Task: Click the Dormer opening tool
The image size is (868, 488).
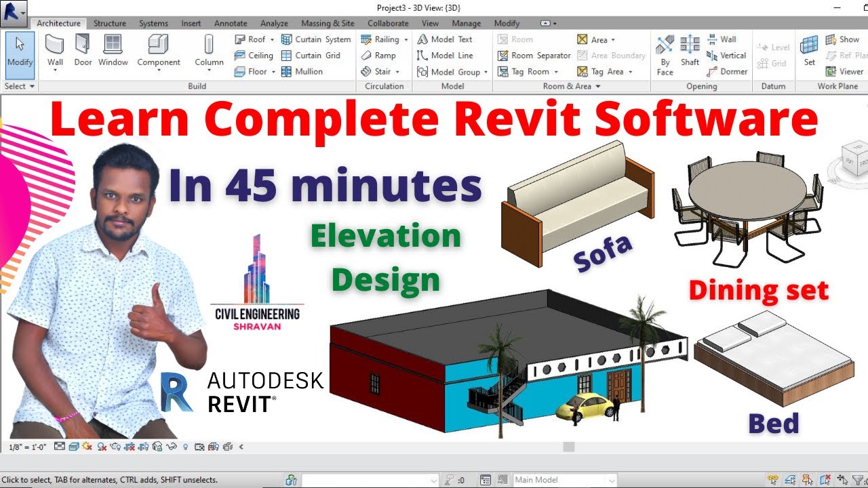Action: pyautogui.click(x=727, y=71)
